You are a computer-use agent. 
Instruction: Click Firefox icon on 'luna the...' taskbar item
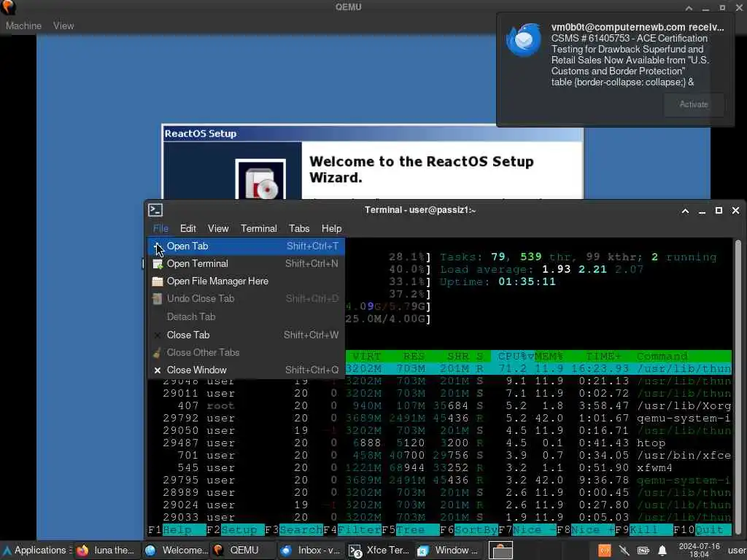[82, 551]
